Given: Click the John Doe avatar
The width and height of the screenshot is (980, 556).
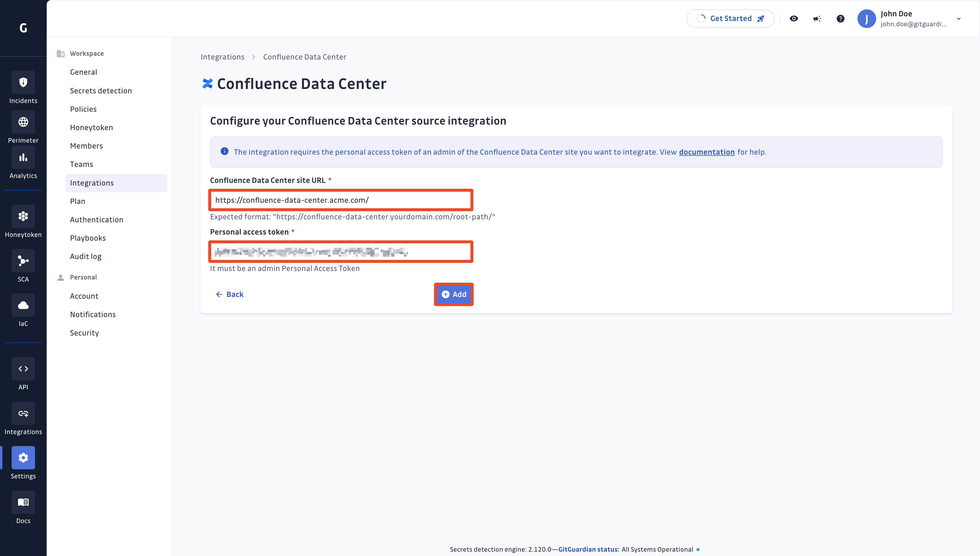Looking at the screenshot, I should click(867, 19).
